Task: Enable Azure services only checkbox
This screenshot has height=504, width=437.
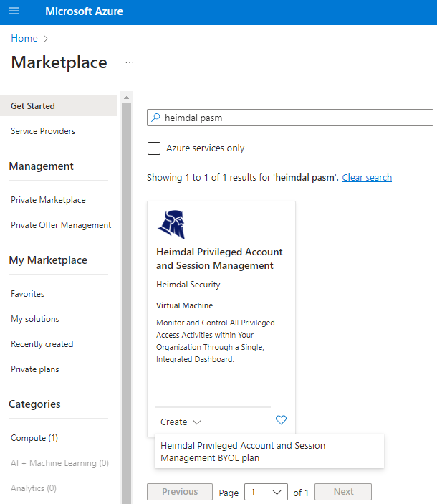Action: pyautogui.click(x=154, y=148)
